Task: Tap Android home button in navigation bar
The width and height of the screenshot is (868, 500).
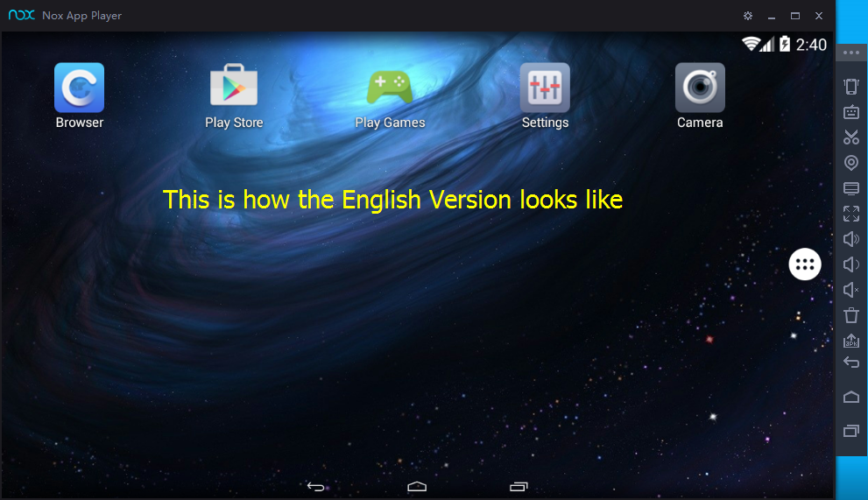Action: point(417,486)
